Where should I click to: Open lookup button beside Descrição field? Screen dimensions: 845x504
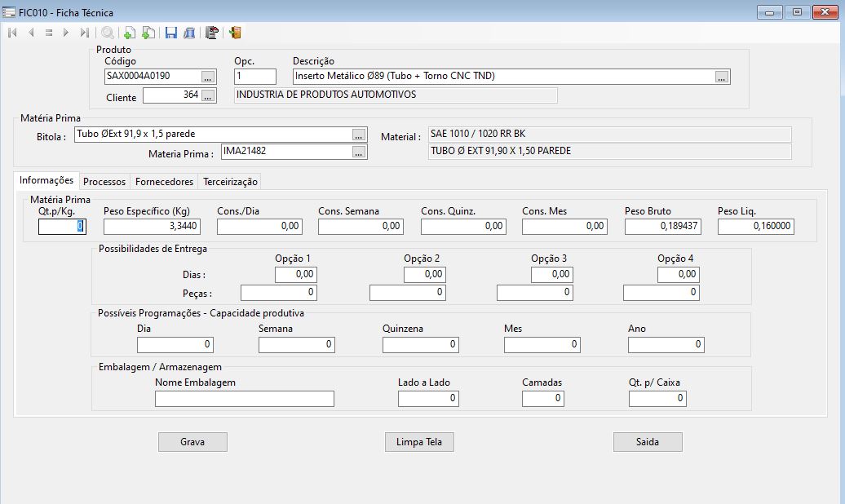(722, 77)
